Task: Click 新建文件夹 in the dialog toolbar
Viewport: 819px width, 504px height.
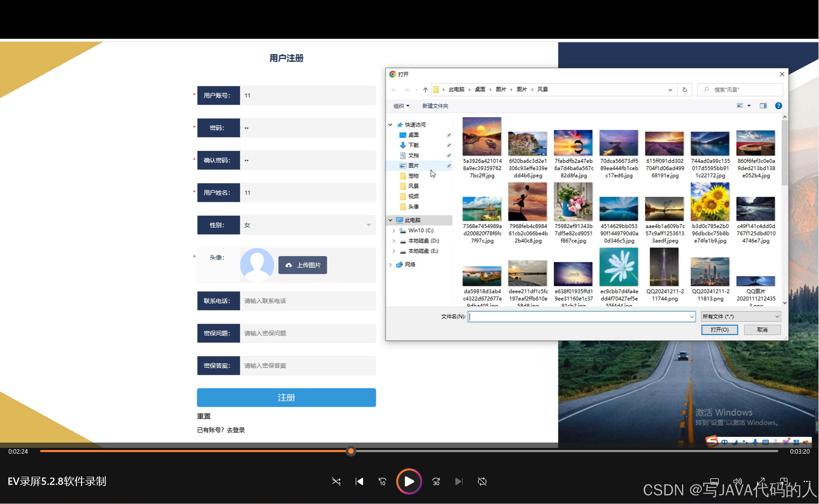Action: tap(435, 106)
